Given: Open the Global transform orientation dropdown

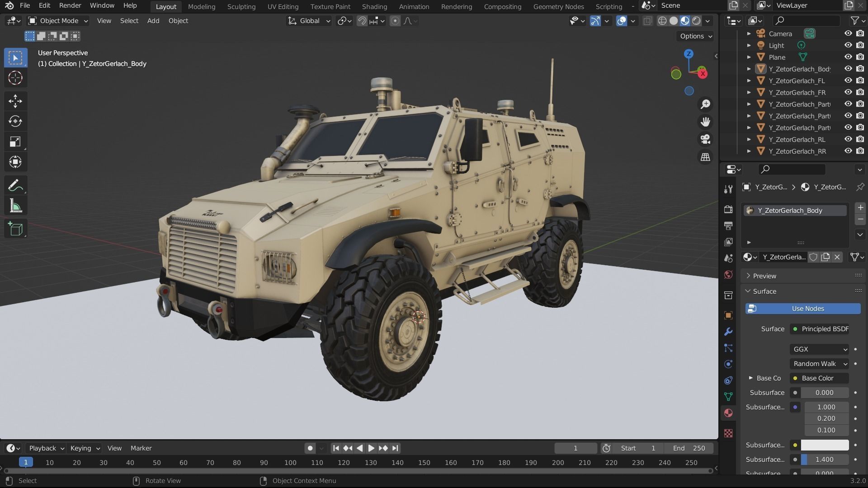Looking at the screenshot, I should 309,21.
